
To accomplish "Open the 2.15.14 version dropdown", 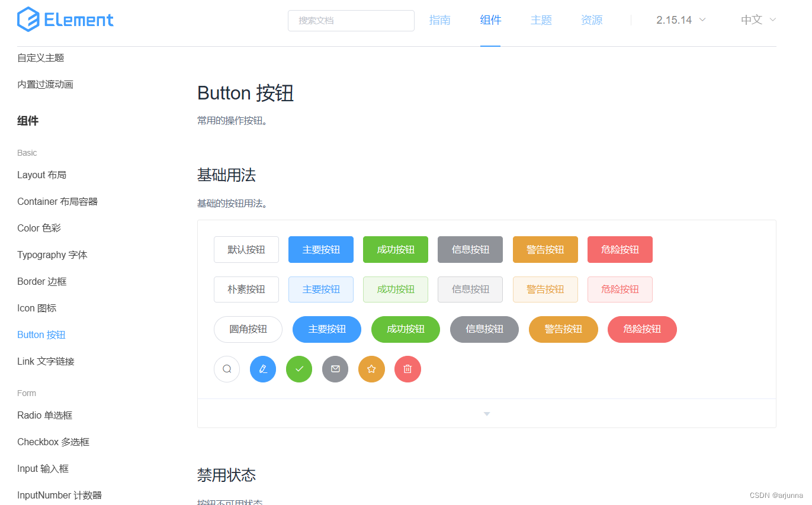I will [x=681, y=20].
